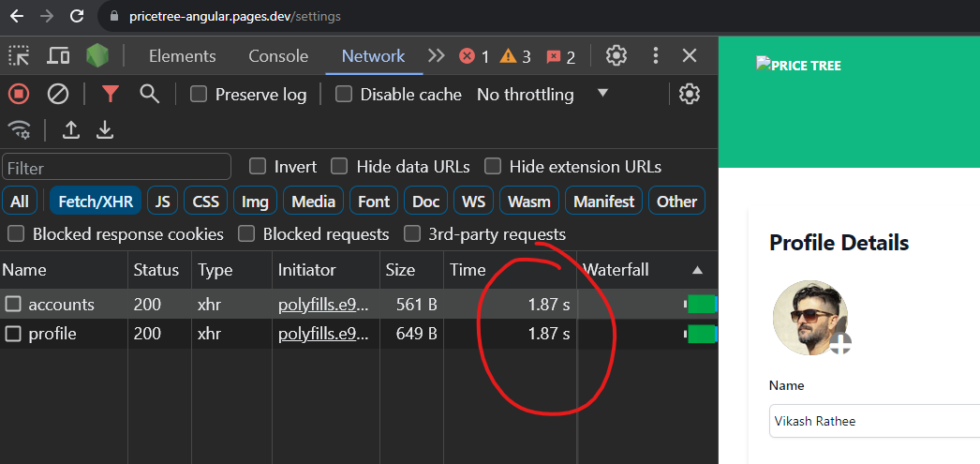Select the All request type filter

coord(20,202)
